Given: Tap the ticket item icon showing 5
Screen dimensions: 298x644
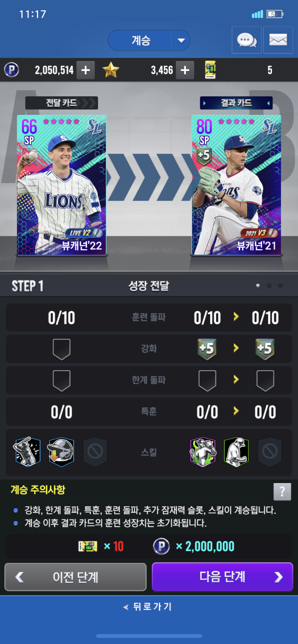Looking at the screenshot, I should [210, 70].
